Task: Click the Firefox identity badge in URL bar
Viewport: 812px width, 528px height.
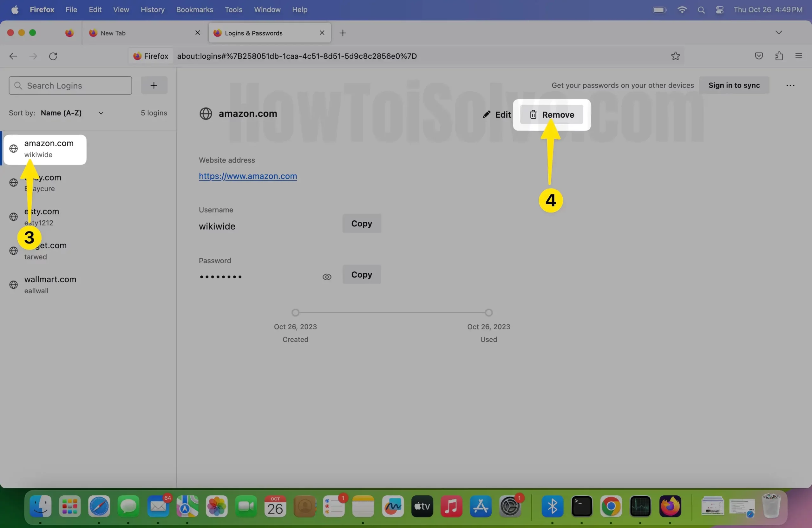Action: [150, 56]
